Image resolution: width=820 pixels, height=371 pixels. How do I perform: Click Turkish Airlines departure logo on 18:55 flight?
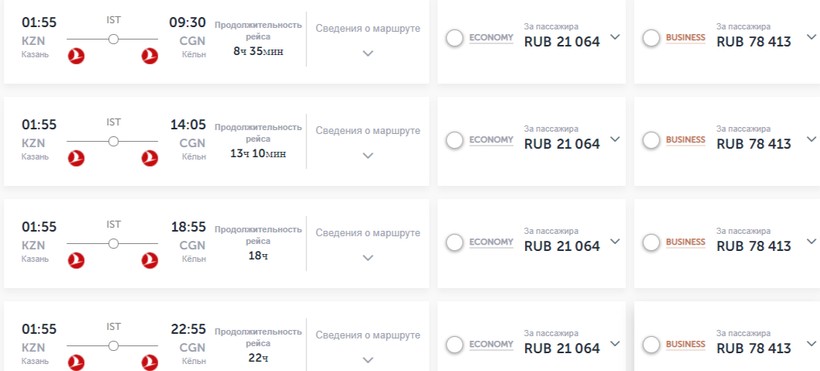pyautogui.click(x=76, y=261)
